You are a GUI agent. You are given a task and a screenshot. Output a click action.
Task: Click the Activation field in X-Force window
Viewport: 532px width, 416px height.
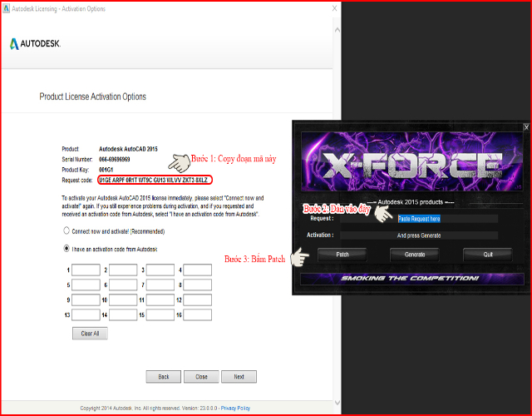tap(419, 235)
